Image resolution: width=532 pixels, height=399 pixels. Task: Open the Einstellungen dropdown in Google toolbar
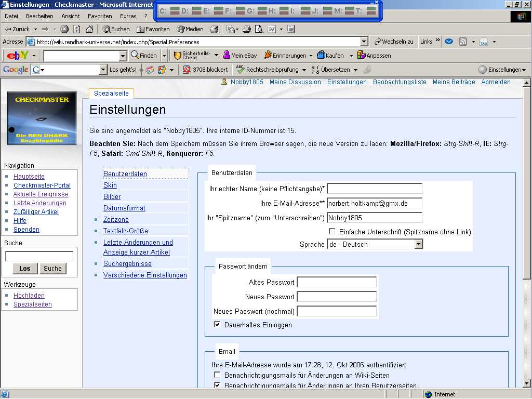[x=502, y=70]
